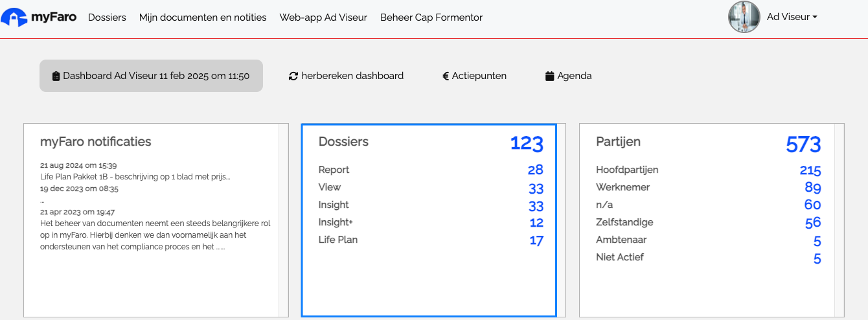Open Mijn documenten en notities
The width and height of the screenshot is (868, 320).
(203, 17)
